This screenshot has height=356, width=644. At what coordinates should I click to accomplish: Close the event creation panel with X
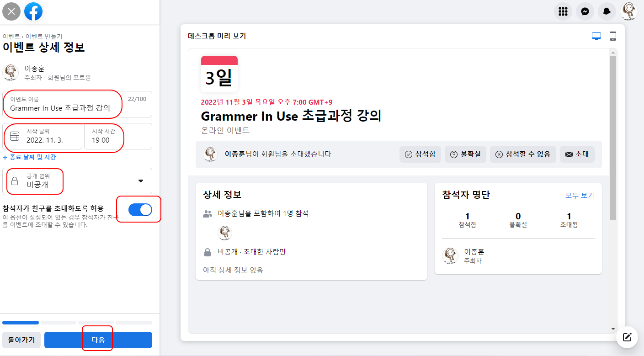[x=11, y=11]
